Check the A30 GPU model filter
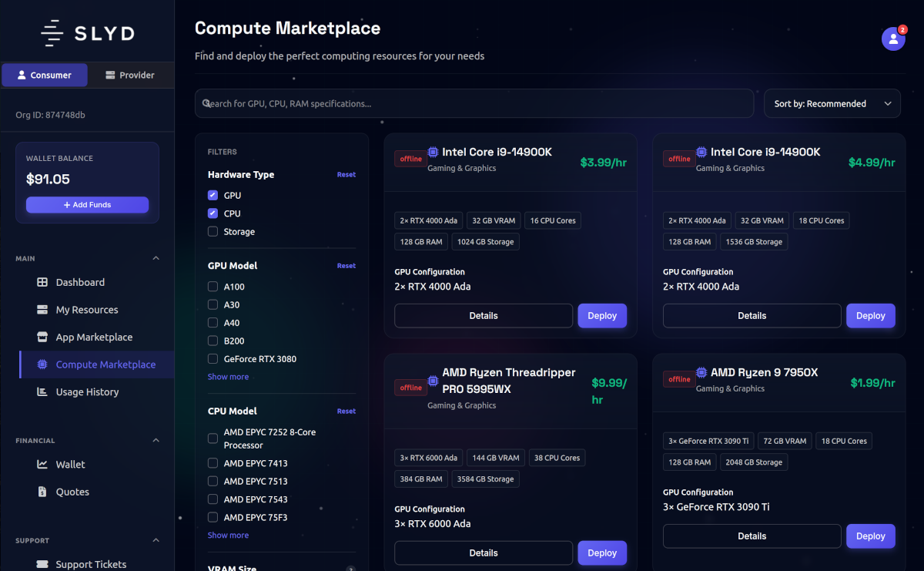 pyautogui.click(x=213, y=304)
